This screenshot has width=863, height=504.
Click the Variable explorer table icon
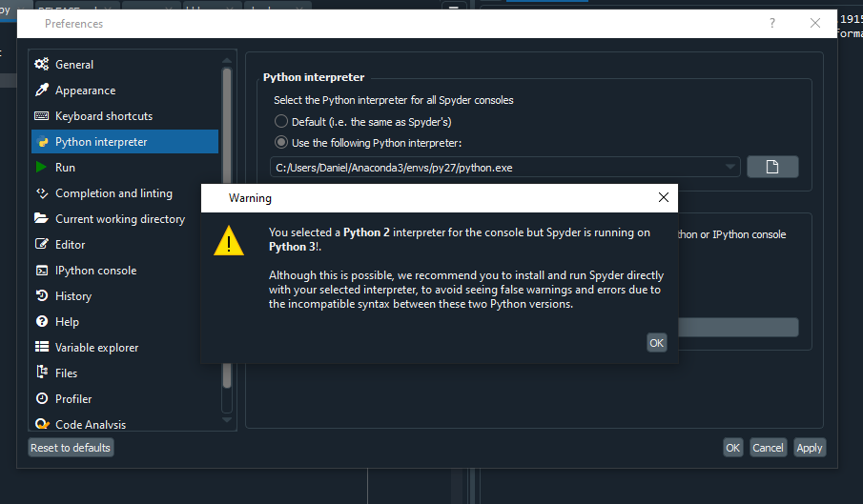click(42, 347)
